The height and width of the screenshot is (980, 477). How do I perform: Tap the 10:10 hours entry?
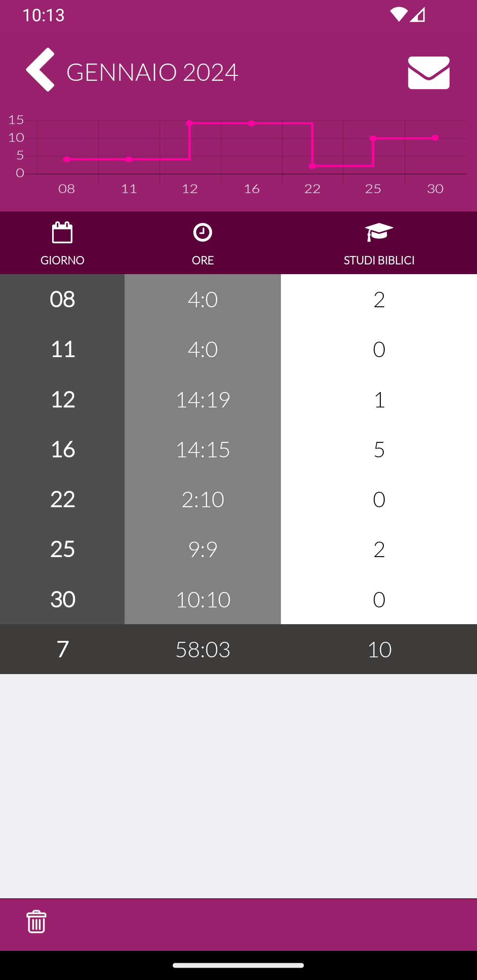click(203, 599)
